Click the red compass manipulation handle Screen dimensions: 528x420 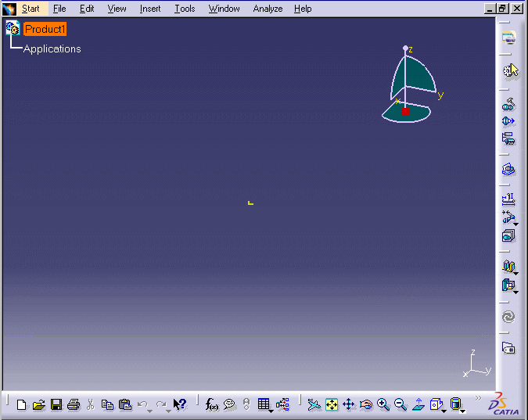[x=405, y=112]
